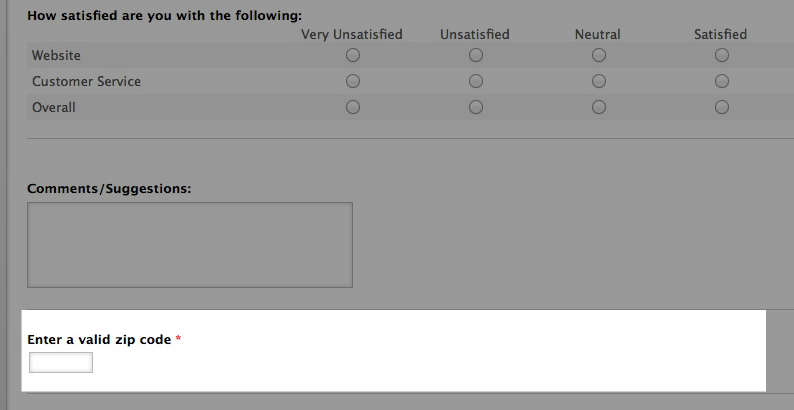This screenshot has height=410, width=794.
Task: Rate Customer Service as Very Unsatisfied
Action: (352, 81)
